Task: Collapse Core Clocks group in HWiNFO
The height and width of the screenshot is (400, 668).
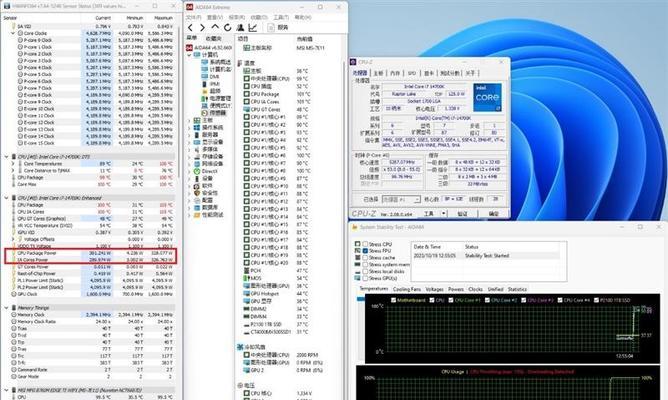Action: coord(13,33)
